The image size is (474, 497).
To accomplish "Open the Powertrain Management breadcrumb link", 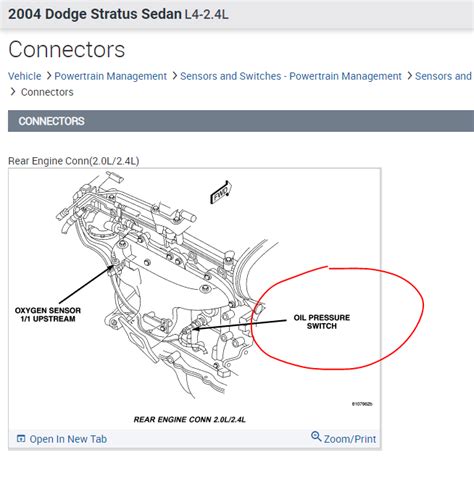I will click(x=110, y=76).
